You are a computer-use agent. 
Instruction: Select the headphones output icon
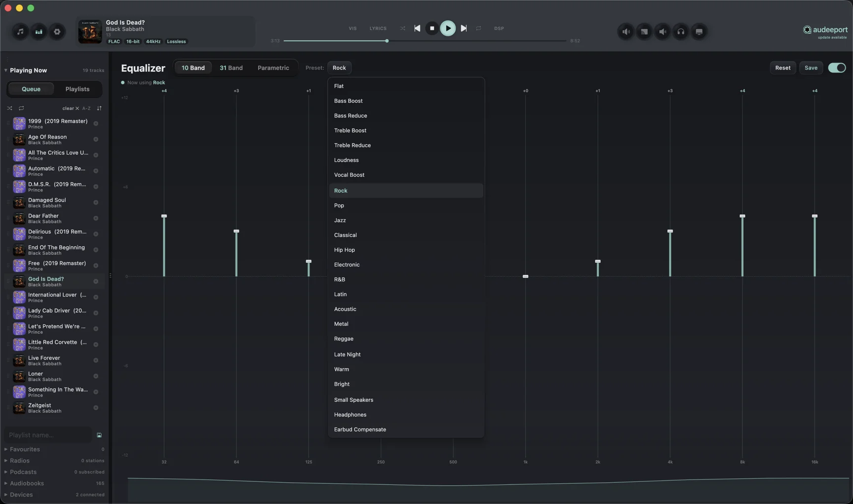(x=681, y=32)
